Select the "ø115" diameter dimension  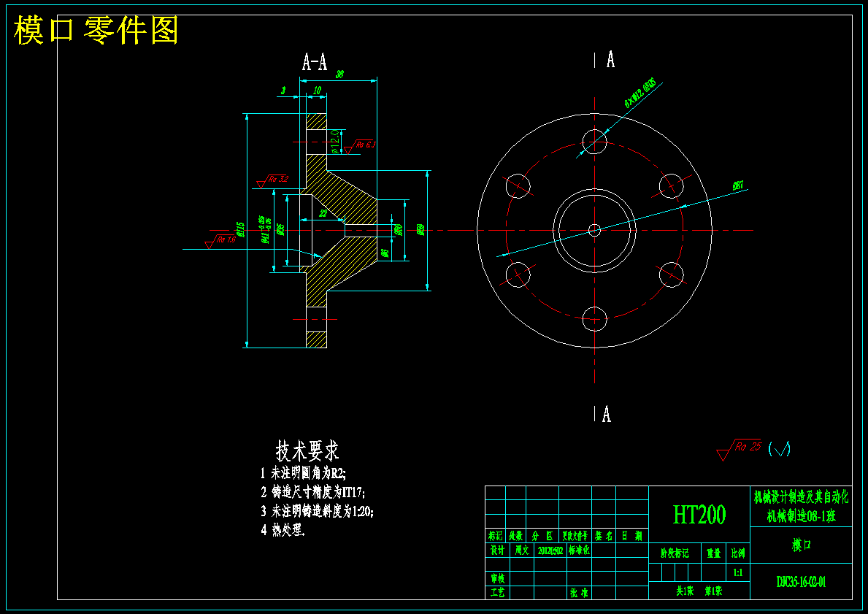point(239,230)
